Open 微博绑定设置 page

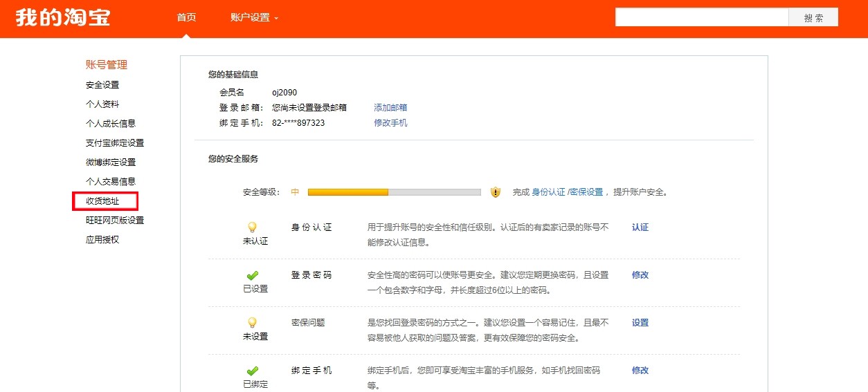pos(111,162)
